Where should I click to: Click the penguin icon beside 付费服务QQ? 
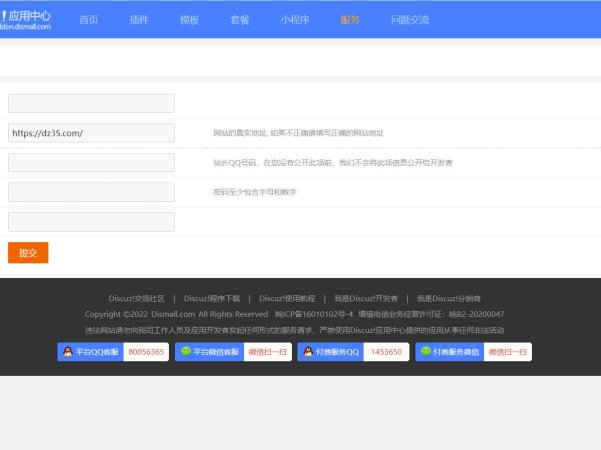(308, 351)
